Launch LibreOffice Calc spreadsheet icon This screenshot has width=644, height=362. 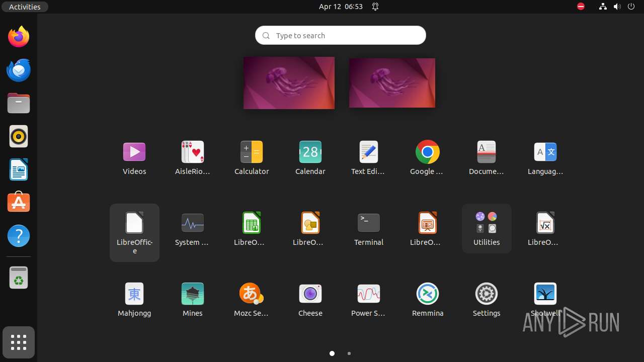click(x=252, y=229)
